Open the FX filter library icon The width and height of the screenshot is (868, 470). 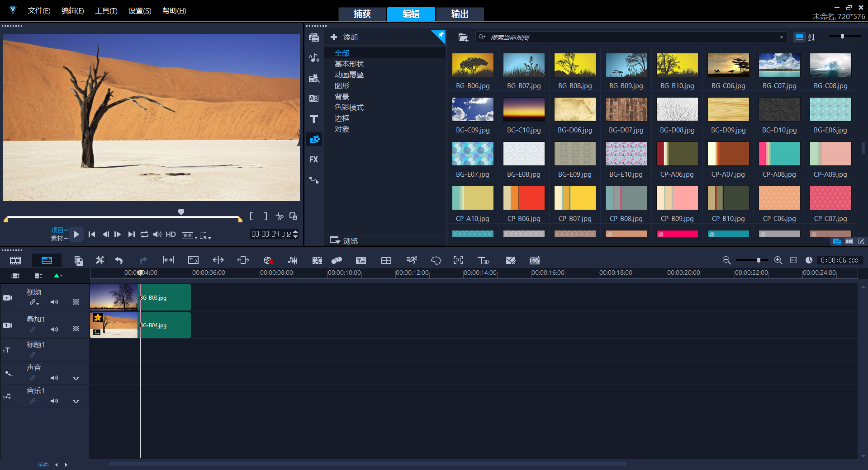pyautogui.click(x=314, y=160)
